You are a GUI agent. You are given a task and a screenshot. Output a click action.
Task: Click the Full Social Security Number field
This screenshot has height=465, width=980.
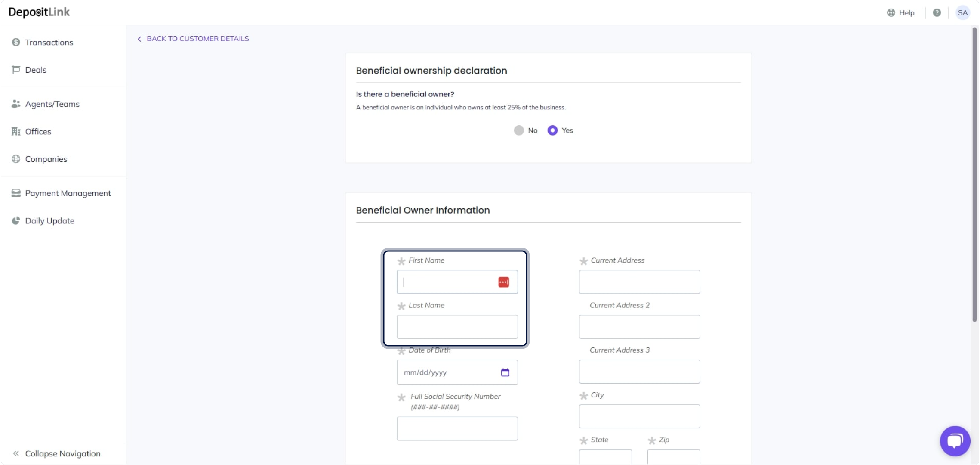457,428
